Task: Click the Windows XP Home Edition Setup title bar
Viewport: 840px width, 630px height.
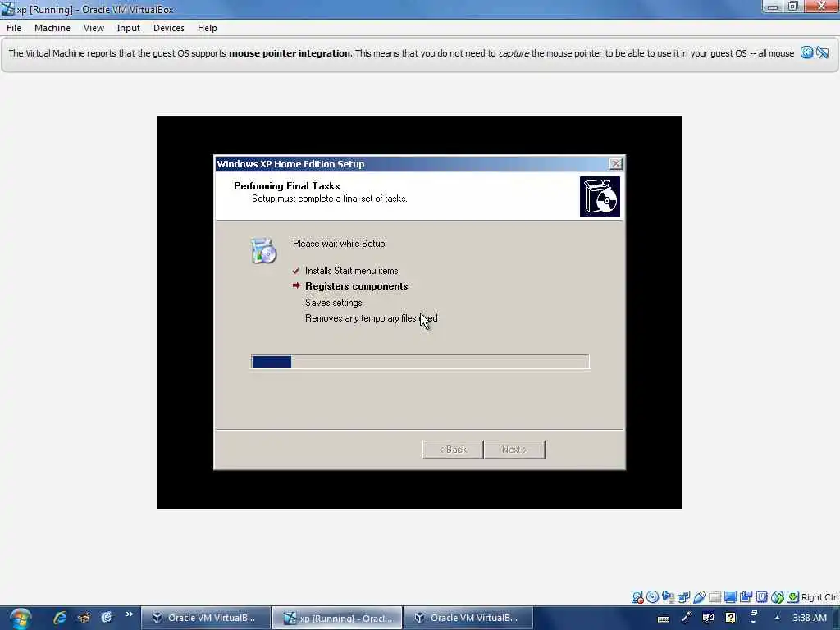Action: click(412, 164)
